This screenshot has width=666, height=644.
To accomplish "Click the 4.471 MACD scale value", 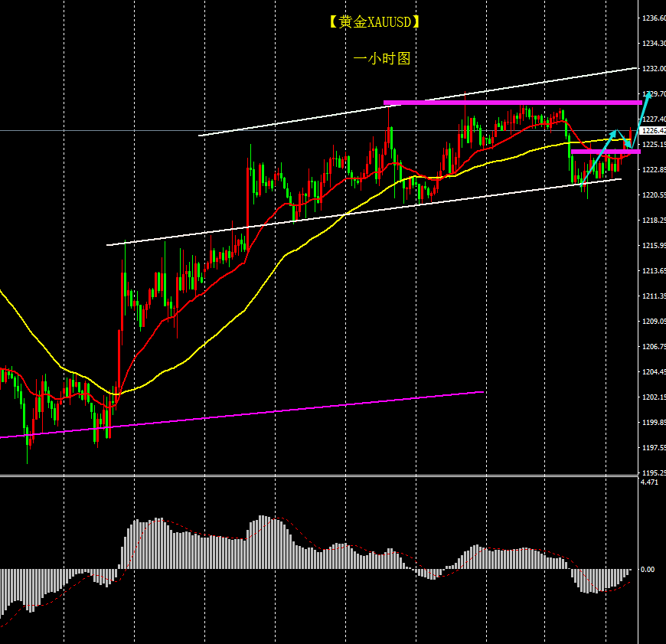I will click(x=648, y=483).
